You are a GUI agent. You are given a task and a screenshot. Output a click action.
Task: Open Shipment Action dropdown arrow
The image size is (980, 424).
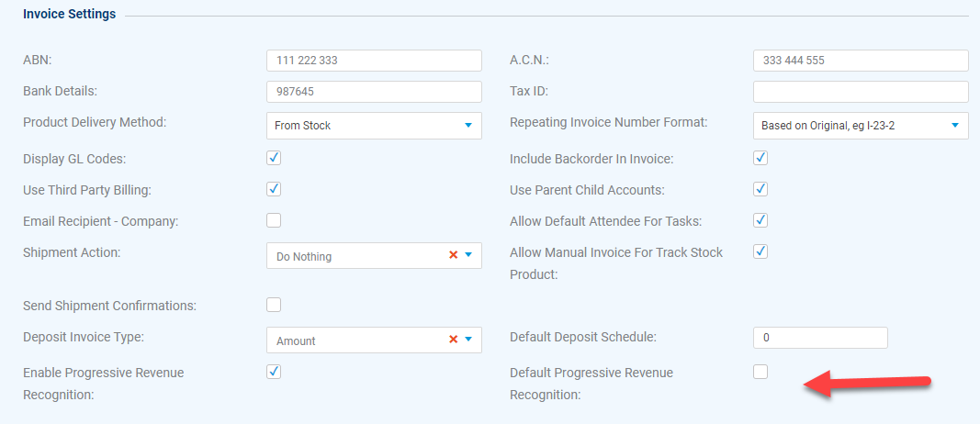(x=468, y=255)
